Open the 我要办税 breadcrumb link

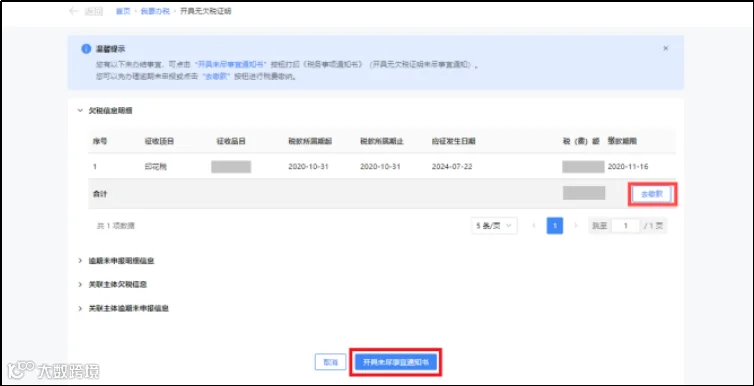point(155,12)
